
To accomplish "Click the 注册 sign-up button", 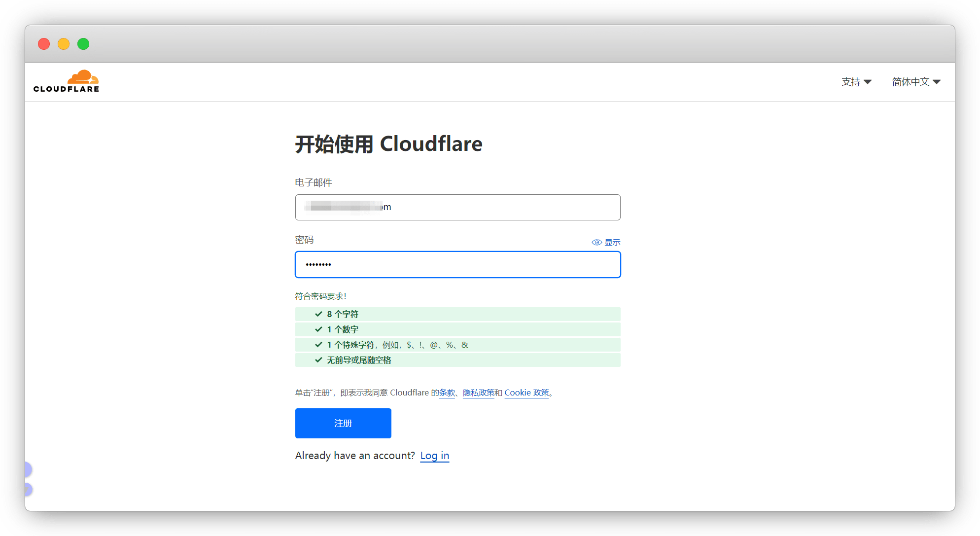I will (343, 423).
